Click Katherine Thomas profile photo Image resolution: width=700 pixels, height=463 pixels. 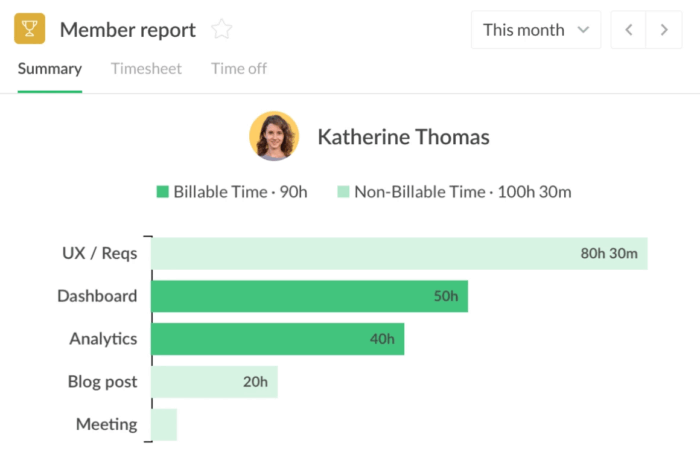pos(274,136)
